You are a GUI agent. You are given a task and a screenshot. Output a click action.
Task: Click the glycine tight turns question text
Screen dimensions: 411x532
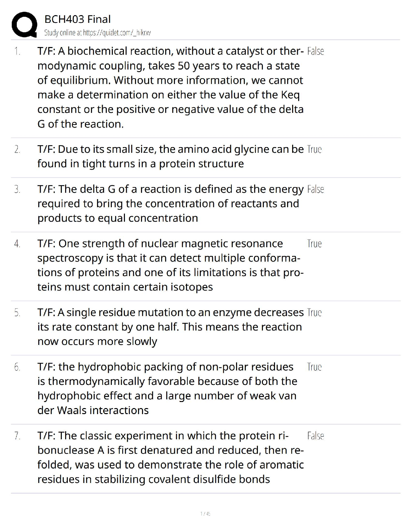click(170, 156)
